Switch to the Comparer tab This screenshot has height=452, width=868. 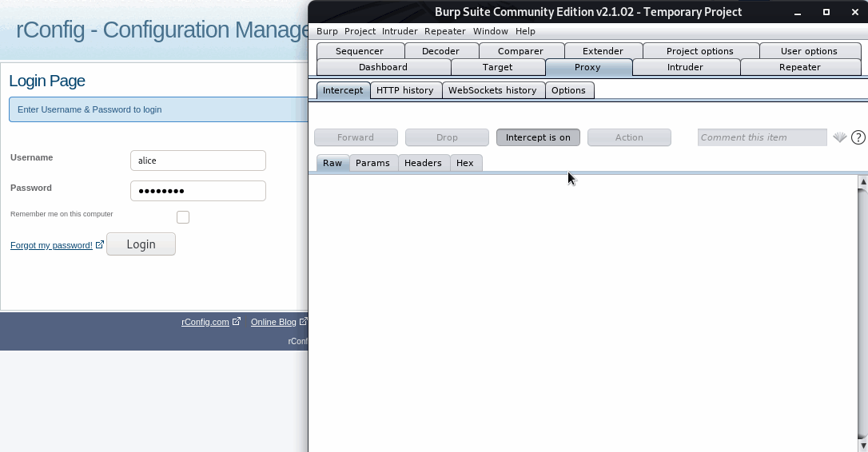point(520,51)
